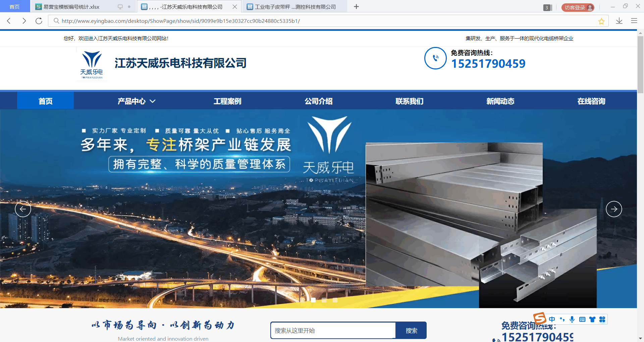
Task: Open the Sogou toolbox grid icon
Action: 602,319
